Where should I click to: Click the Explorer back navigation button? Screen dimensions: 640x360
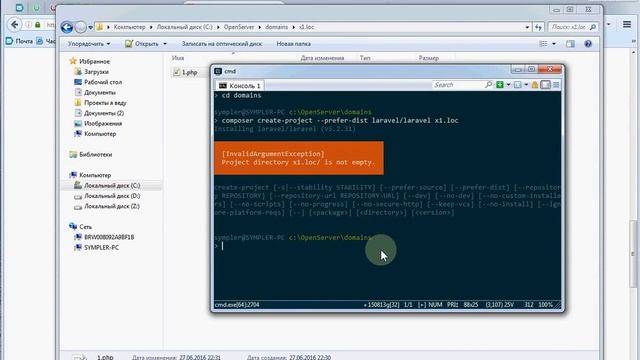pos(67,27)
